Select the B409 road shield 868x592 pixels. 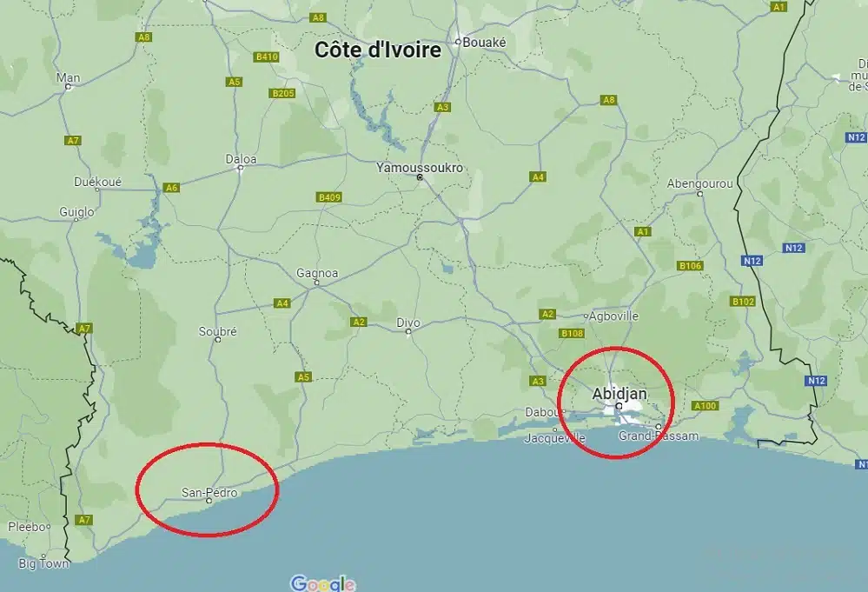(330, 197)
